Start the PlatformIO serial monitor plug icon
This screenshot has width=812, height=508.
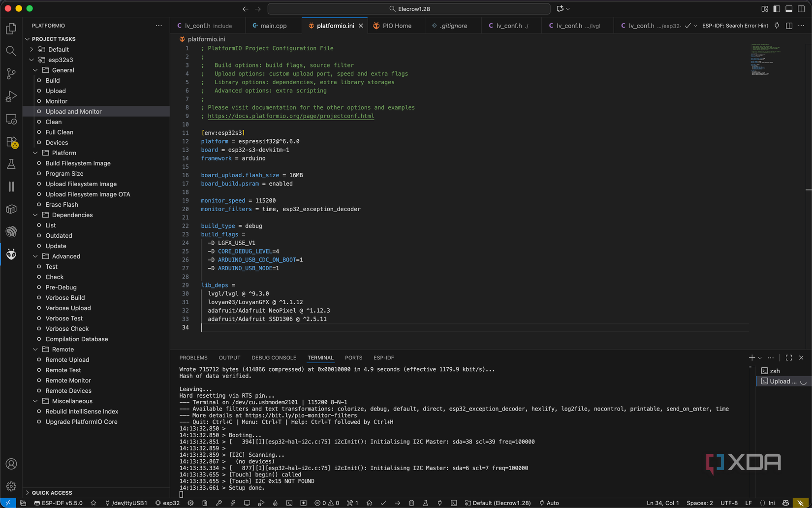click(439, 503)
